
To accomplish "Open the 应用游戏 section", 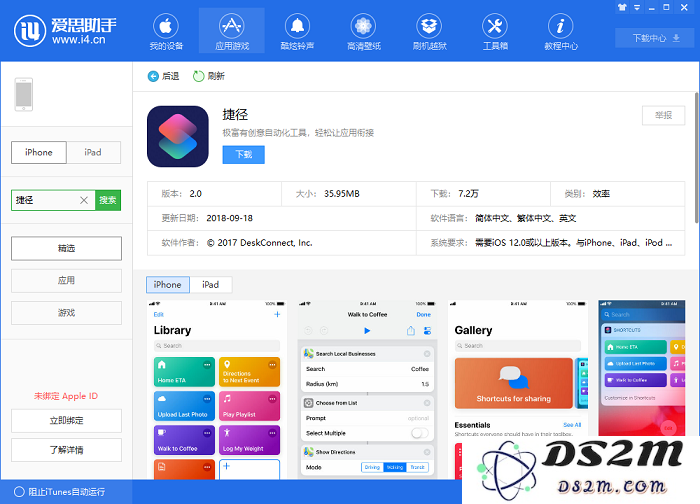I will click(232, 31).
